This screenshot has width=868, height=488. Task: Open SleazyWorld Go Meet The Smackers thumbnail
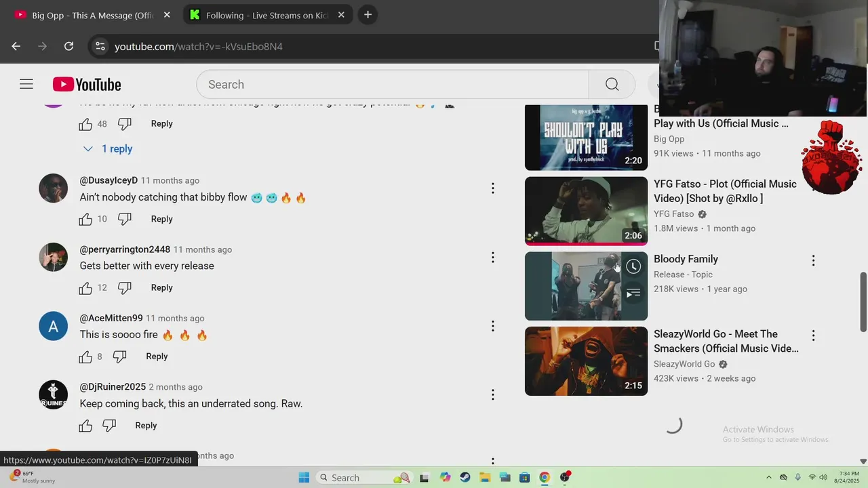click(x=586, y=361)
